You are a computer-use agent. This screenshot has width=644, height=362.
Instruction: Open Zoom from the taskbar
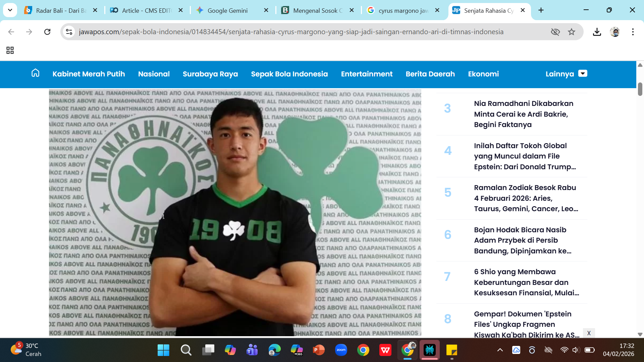pyautogui.click(x=341, y=350)
